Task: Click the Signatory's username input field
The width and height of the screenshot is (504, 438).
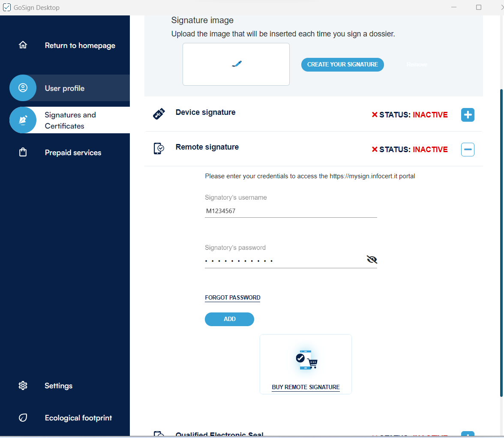Action: (291, 211)
